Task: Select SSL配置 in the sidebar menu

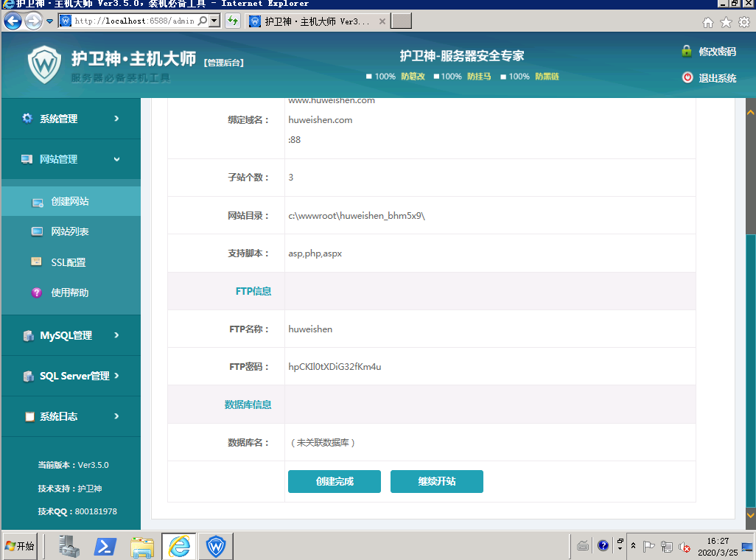Action: (68, 262)
